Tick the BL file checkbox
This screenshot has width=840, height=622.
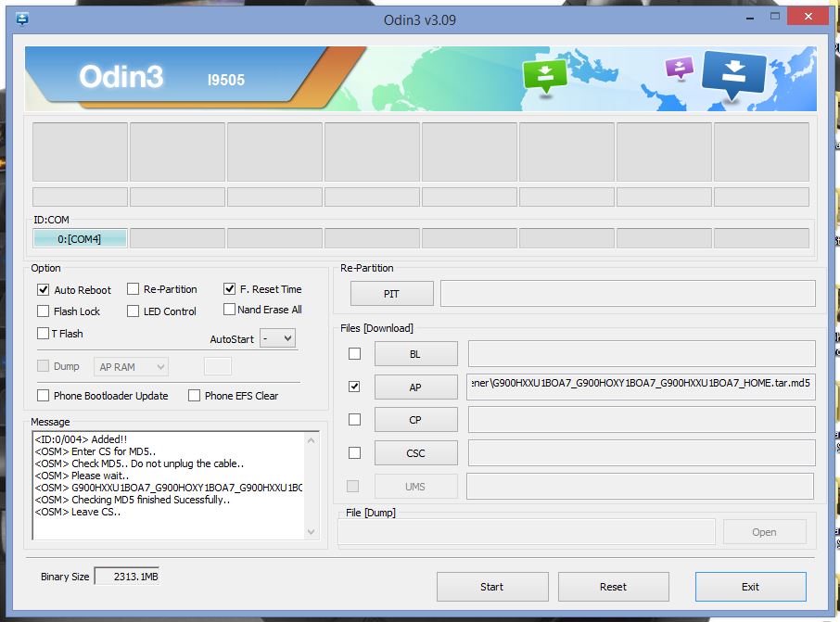(355, 353)
